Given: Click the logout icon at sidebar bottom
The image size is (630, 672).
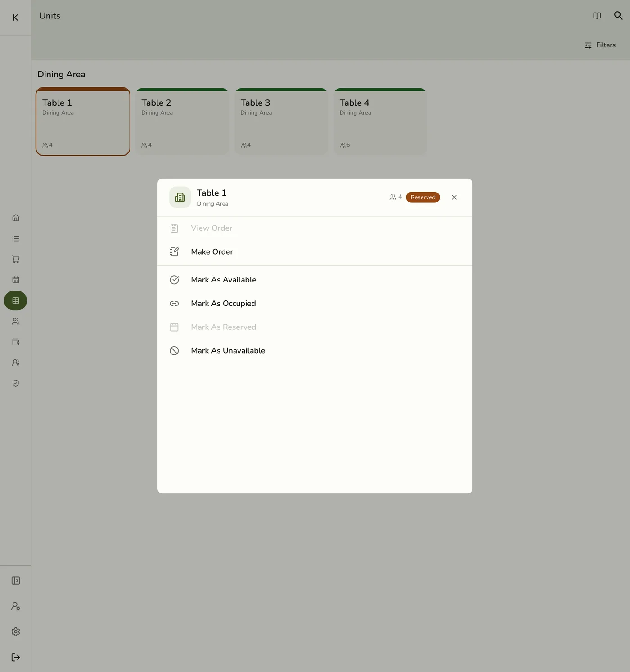Looking at the screenshot, I should (x=16, y=657).
